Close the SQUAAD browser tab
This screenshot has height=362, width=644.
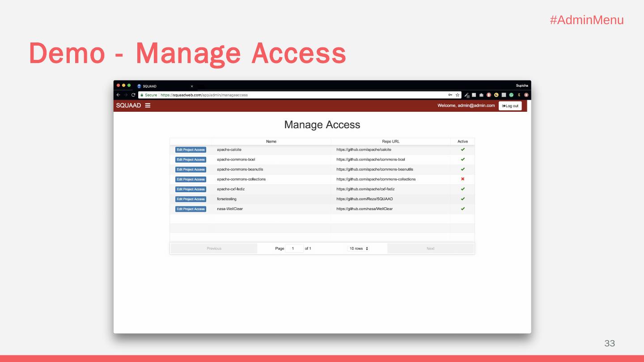point(192,86)
